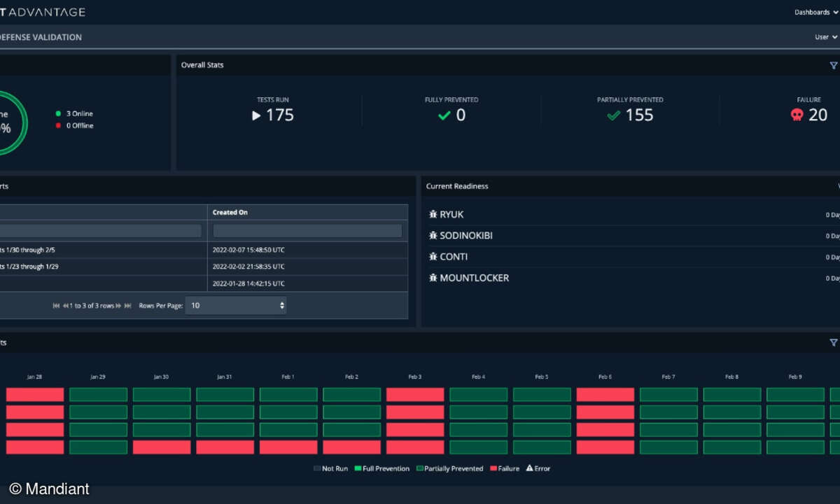Click the checkmark icon under Partially Prevented
The image size is (840, 504).
pos(614,115)
